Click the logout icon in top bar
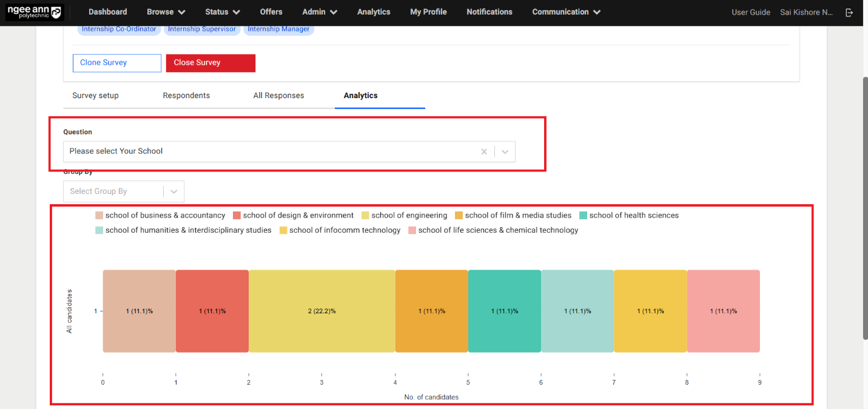The image size is (868, 409). (x=849, y=12)
